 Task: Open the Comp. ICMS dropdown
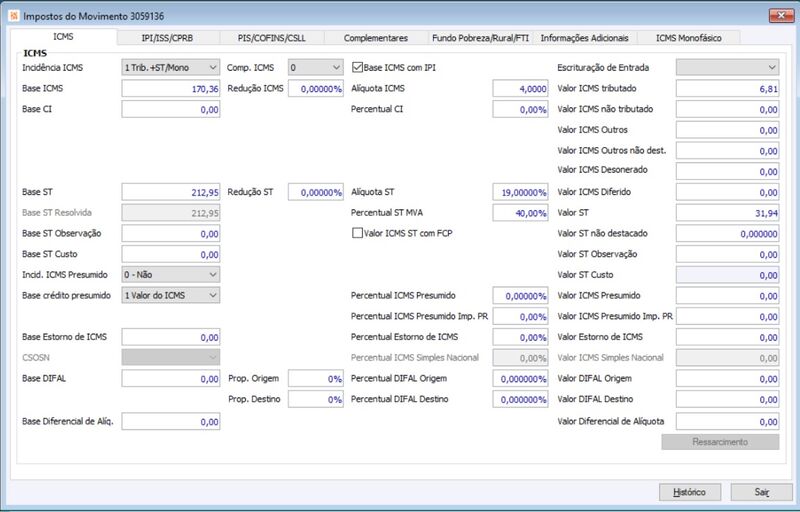[x=316, y=67]
